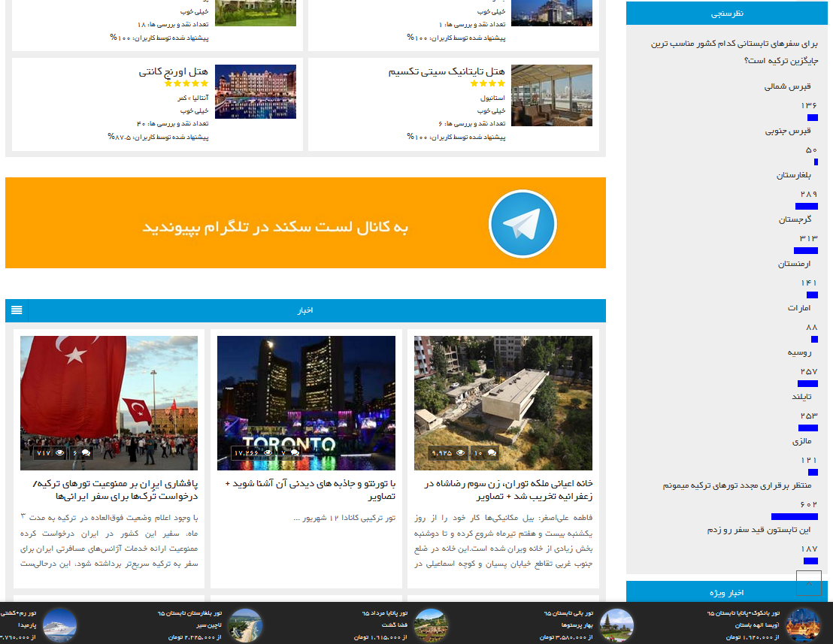Open the Orange County hotel title link
This screenshot has height=644, width=833.
174,71
